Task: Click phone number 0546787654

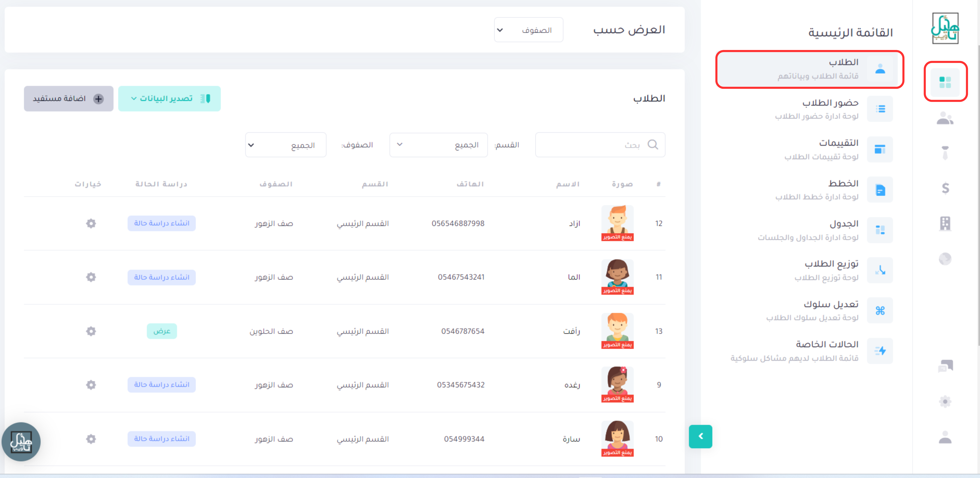Action: (x=463, y=331)
